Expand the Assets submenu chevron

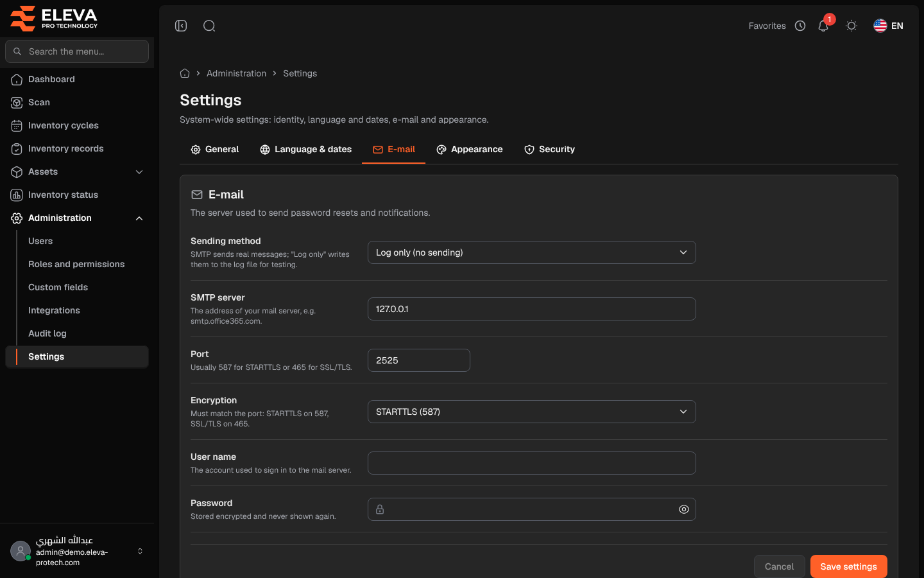[139, 171]
